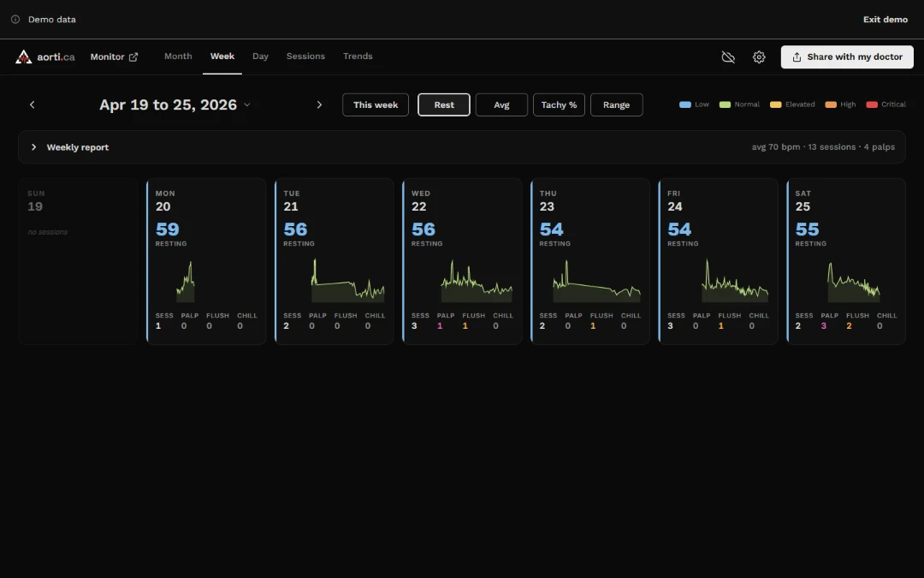Open the Apr 19 to 25, 2026 date dropdown
Screen dimensions: 924x578
point(175,105)
